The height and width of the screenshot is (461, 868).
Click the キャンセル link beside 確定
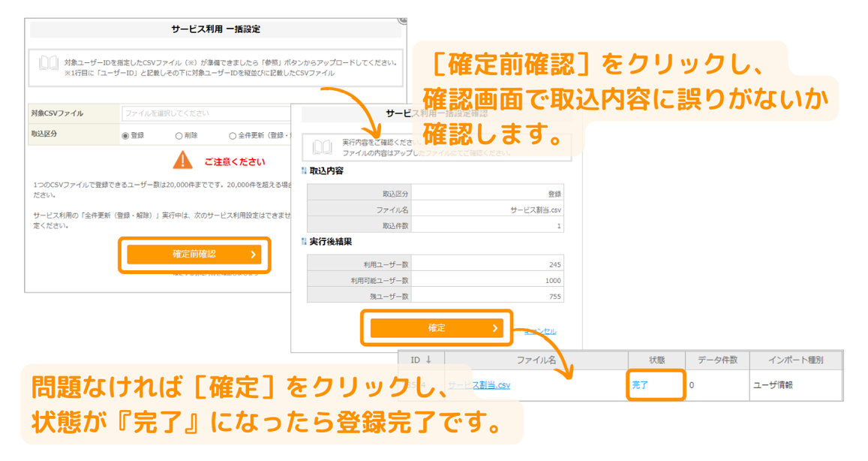(542, 331)
